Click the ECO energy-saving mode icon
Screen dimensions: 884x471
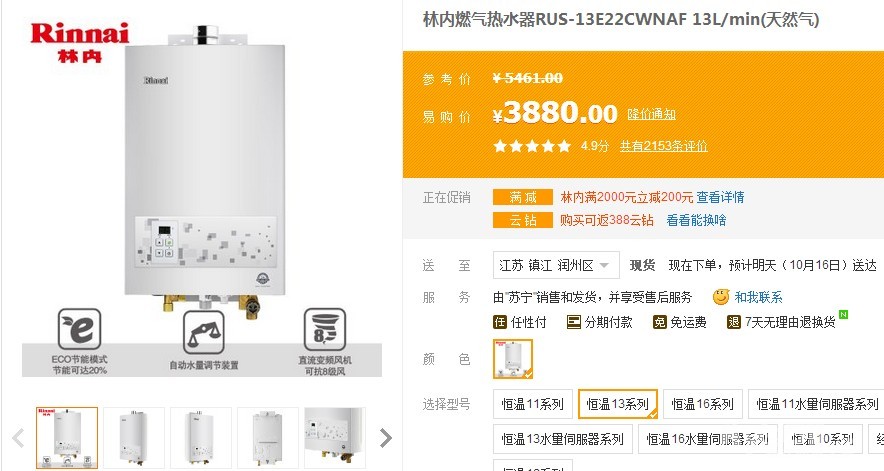tap(79, 329)
